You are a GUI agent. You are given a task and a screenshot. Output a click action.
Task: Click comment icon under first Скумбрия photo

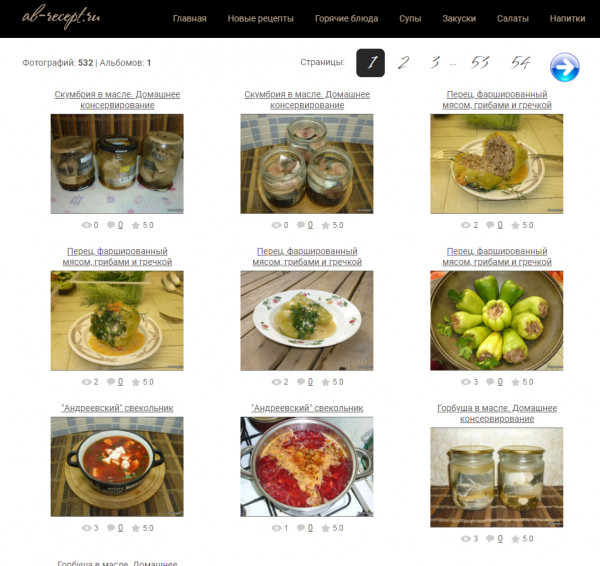coord(111,225)
